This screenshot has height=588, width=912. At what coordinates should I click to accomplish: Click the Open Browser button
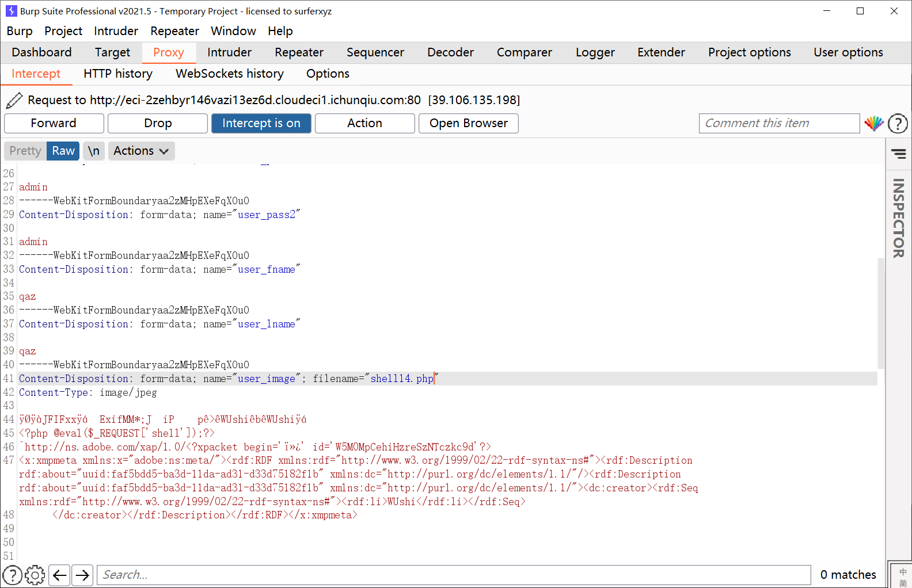[469, 123]
